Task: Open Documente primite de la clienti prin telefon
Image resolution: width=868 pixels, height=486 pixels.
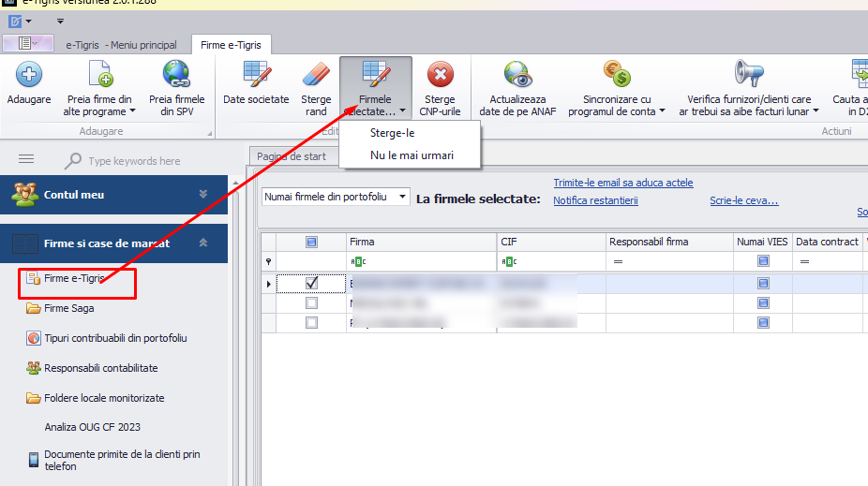Action: pos(114,460)
